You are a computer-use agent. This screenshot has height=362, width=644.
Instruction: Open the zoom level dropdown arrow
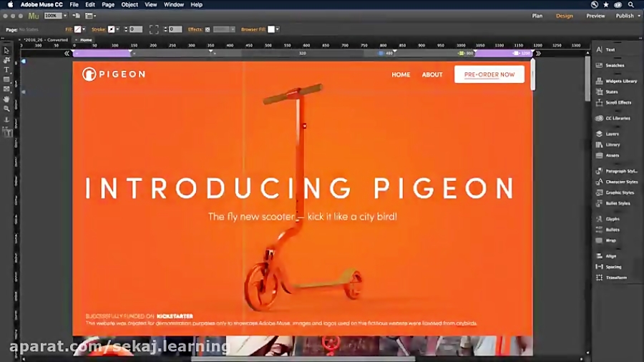pos(65,16)
